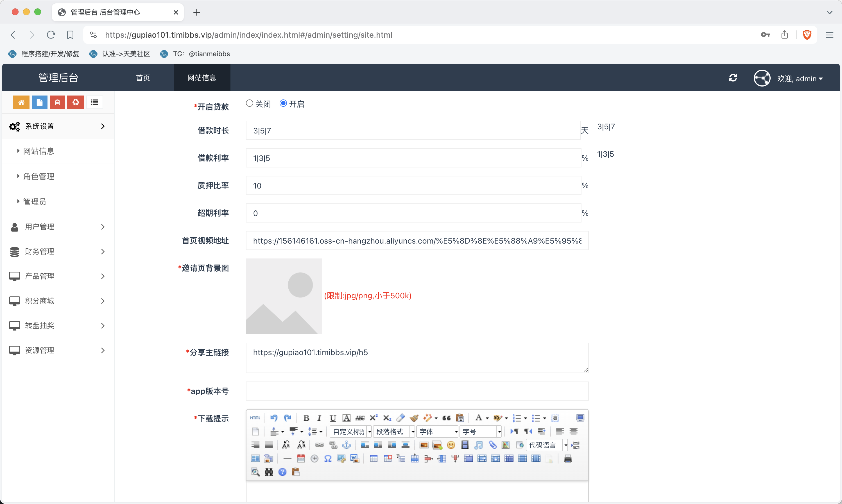Insert music with note icon
Viewport: 842px width, 504px height.
tap(479, 445)
